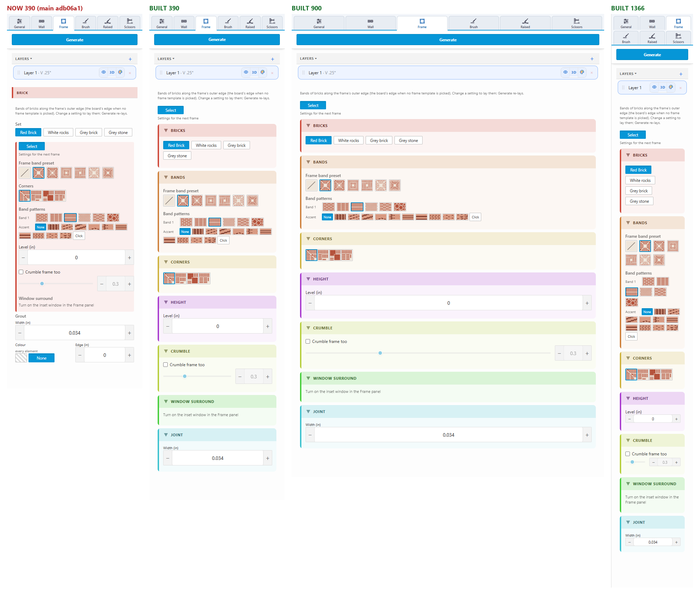Select Scissors tab in NOW 390 panel
This screenshot has height=589, width=700.
coord(130,23)
